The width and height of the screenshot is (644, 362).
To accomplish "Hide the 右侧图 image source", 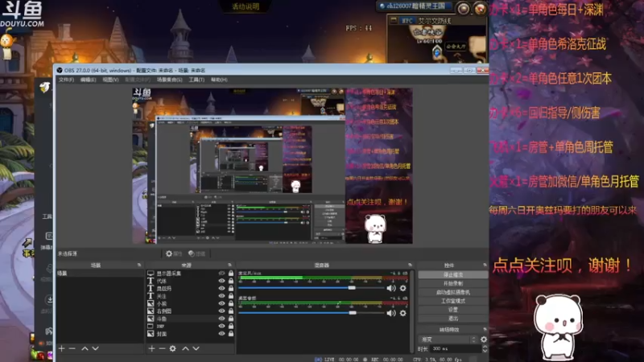I will tap(222, 311).
